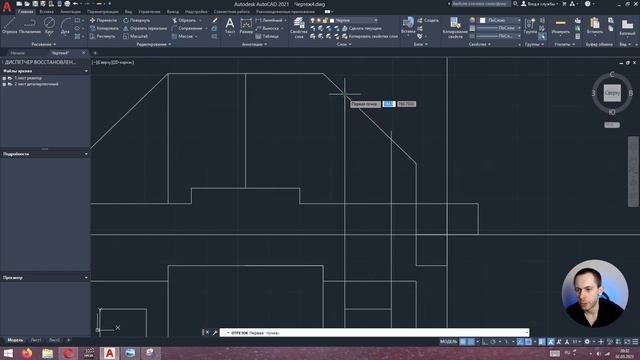This screenshot has width=640, height=360.
Task: Click the Перенести (Move) tool
Action: click(x=103, y=20)
